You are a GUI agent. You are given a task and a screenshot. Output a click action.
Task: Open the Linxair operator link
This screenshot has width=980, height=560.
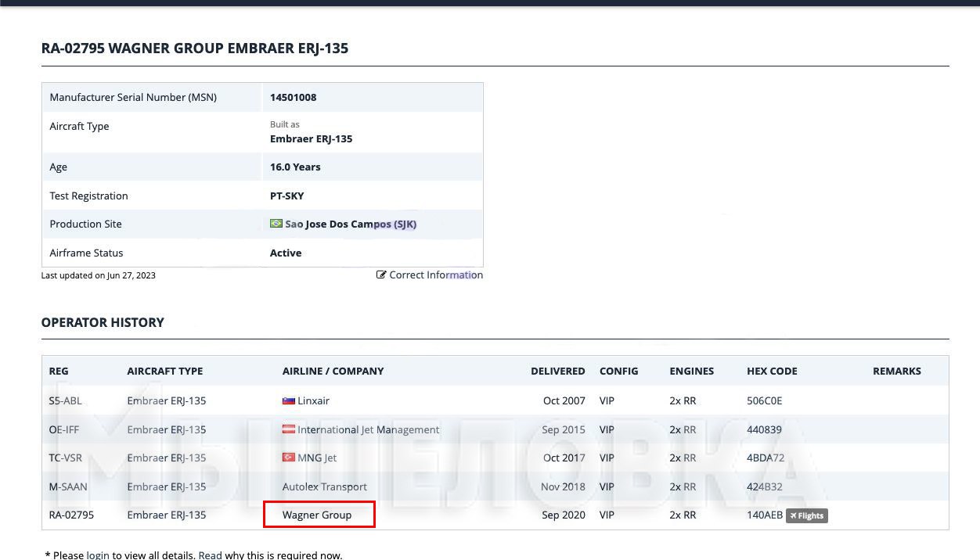313,400
